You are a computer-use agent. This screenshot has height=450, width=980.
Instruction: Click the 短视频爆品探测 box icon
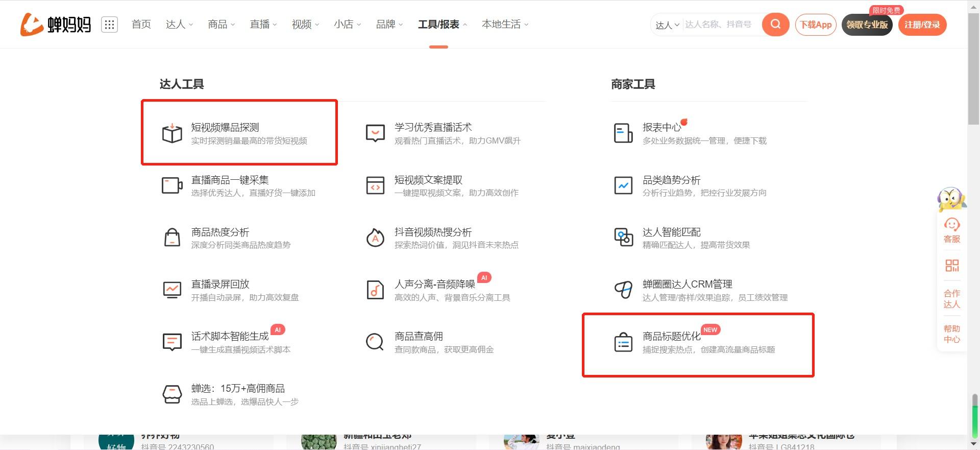pyautogui.click(x=172, y=133)
